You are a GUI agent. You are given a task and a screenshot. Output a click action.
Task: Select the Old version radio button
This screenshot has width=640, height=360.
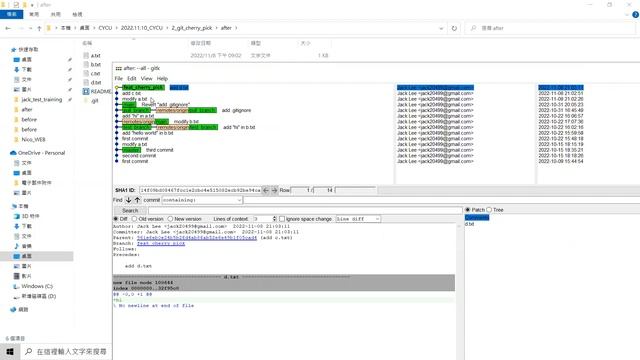pyautogui.click(x=134, y=219)
